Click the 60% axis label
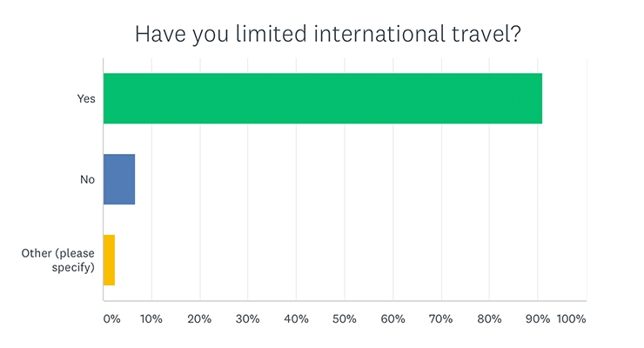The width and height of the screenshot is (644, 348). click(x=392, y=319)
